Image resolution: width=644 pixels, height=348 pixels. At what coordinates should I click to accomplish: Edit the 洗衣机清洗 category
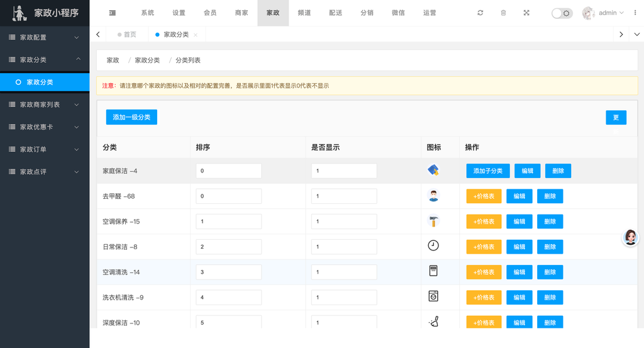pos(519,298)
